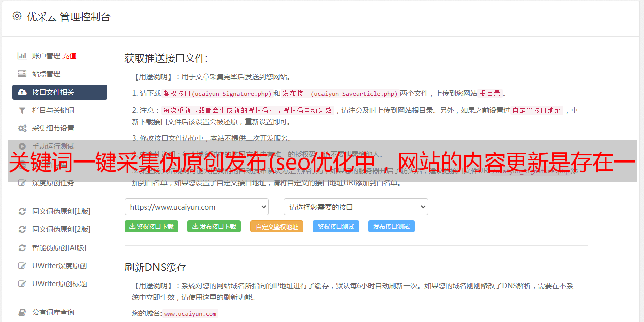Open 智能伪原创[AI版] tool

click(x=59, y=248)
